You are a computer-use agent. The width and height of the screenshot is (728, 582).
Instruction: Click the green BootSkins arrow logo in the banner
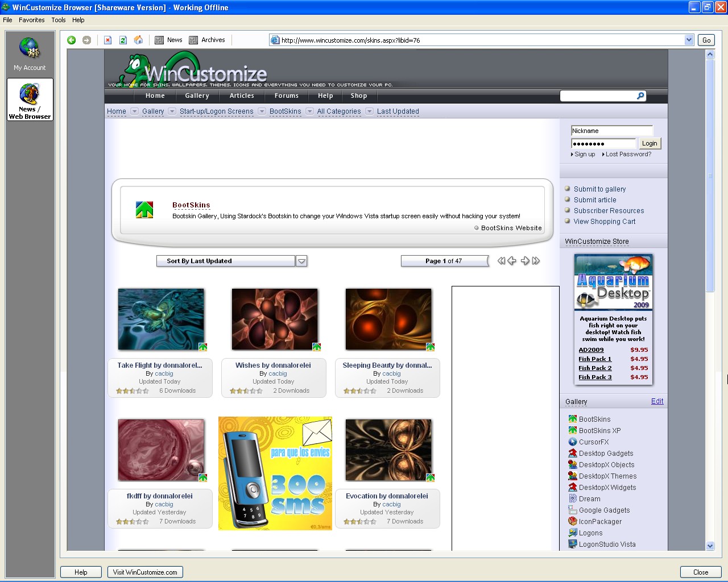pyautogui.click(x=144, y=210)
